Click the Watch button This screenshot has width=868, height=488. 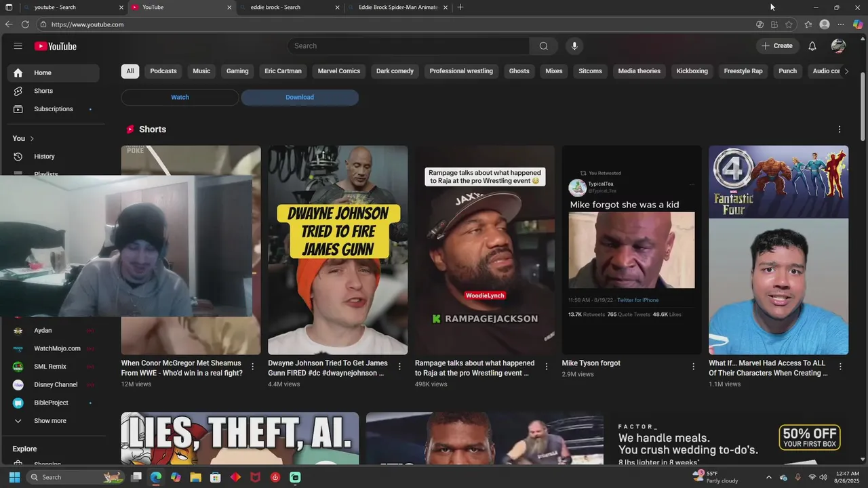pyautogui.click(x=180, y=97)
